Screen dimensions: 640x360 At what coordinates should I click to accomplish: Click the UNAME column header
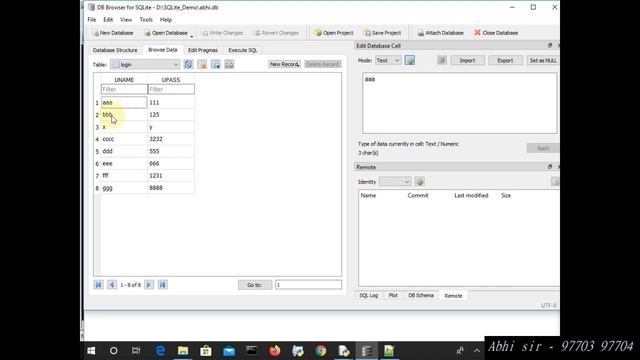click(124, 80)
